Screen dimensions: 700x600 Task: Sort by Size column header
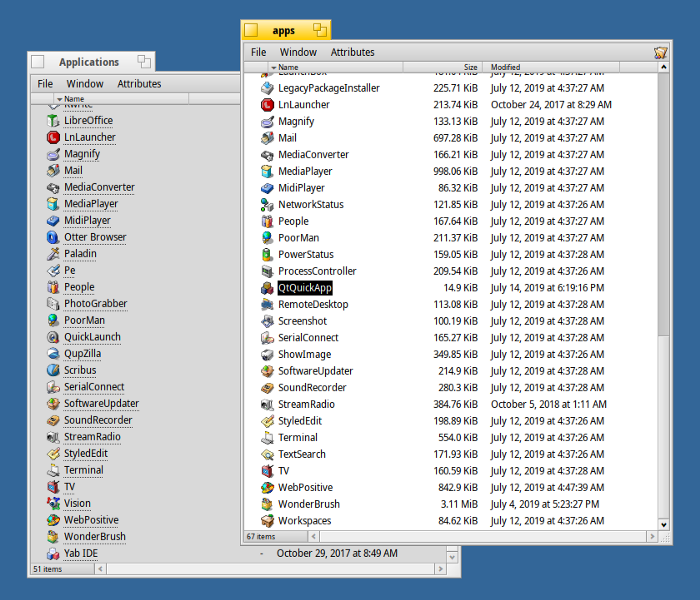[443, 67]
